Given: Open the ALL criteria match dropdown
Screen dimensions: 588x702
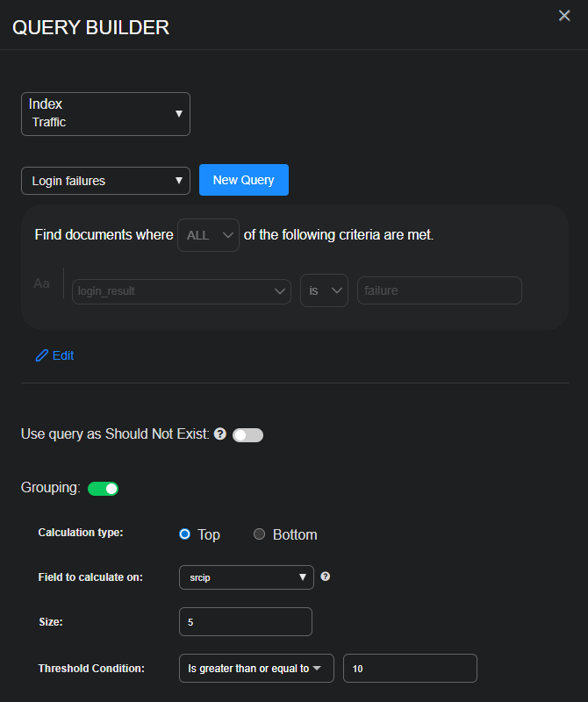Looking at the screenshot, I should coord(208,235).
